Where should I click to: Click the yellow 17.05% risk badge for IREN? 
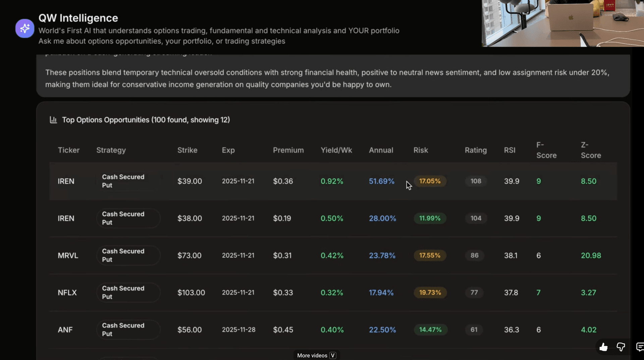point(430,181)
